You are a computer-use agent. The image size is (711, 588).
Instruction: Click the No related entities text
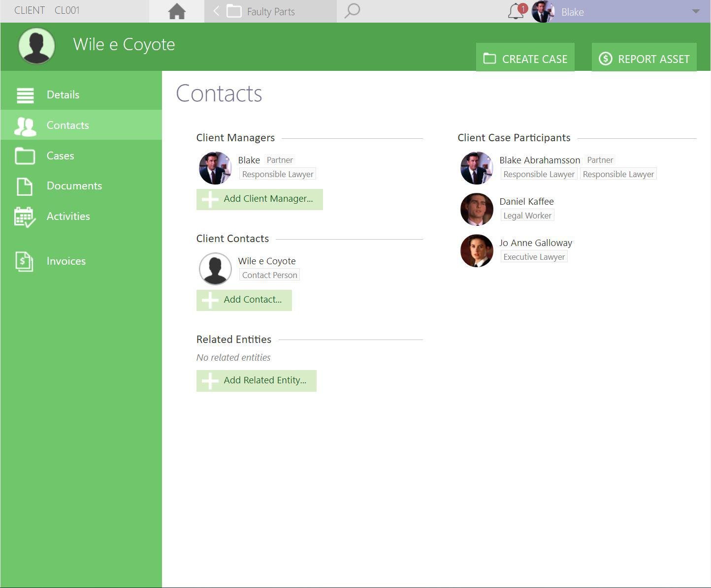[233, 358]
